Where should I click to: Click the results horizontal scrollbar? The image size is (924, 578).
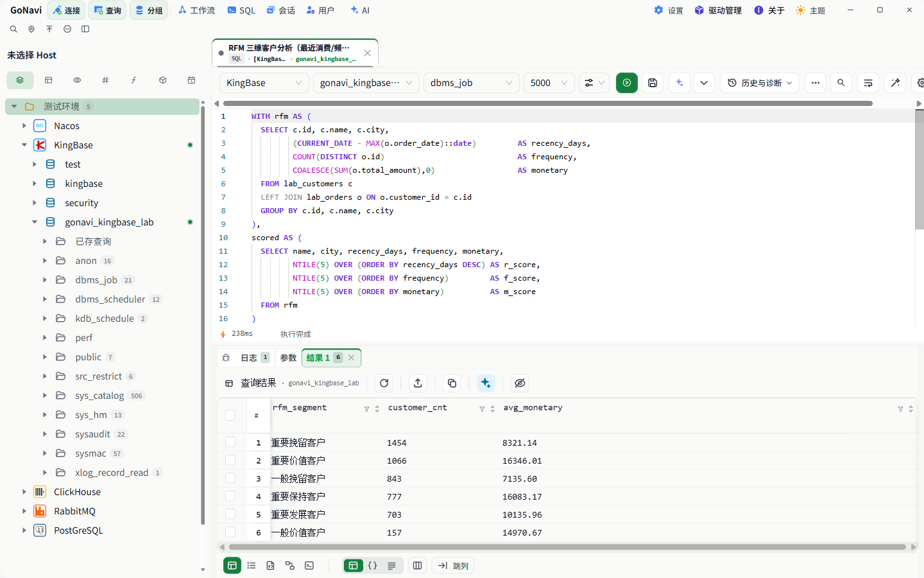[x=567, y=547]
